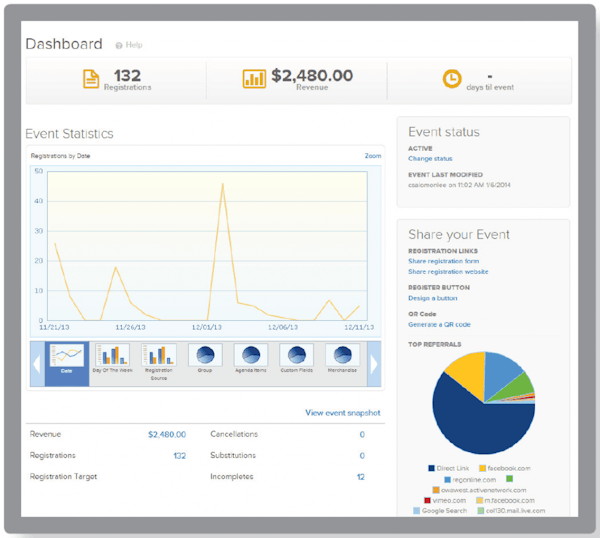Open Generate a QR code link
This screenshot has width=600, height=538.
click(x=439, y=324)
